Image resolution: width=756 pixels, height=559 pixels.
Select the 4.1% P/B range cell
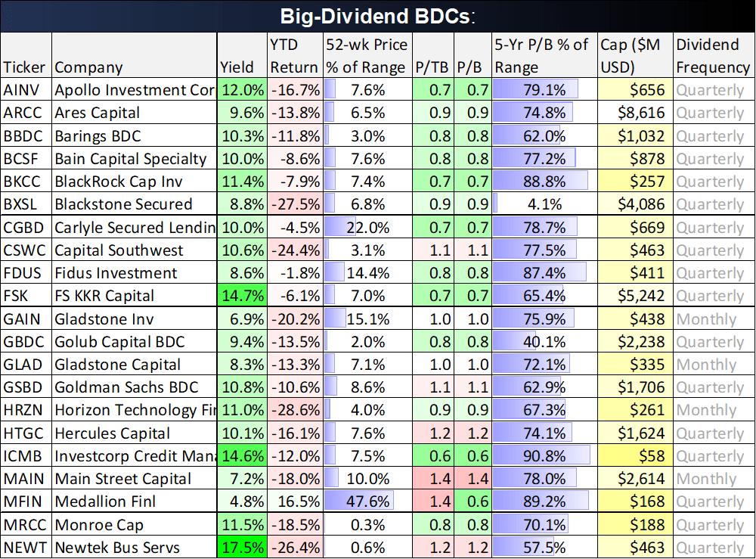tap(544, 204)
